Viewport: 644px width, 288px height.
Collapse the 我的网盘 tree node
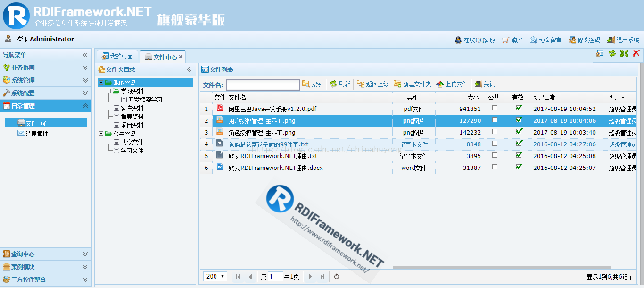coord(101,83)
